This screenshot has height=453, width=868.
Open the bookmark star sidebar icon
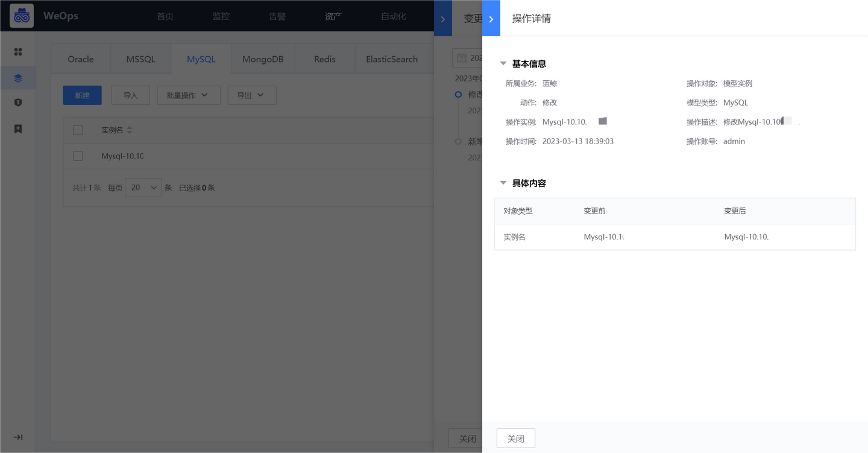coord(18,128)
